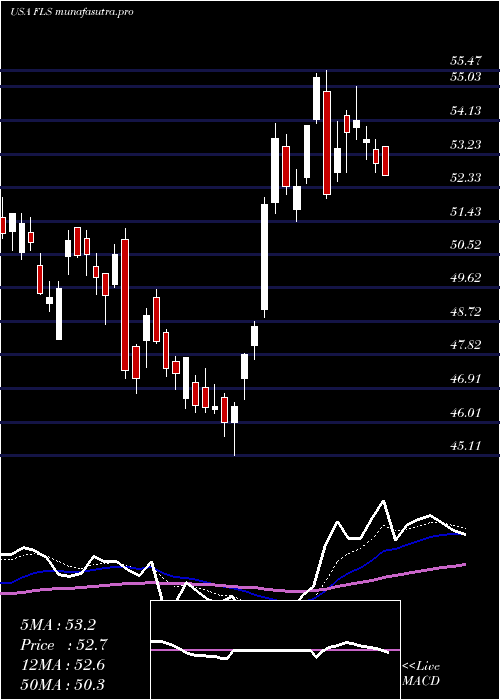500x700 pixels.
Task: Select the 50.52 price level label
Action: [x=465, y=245]
